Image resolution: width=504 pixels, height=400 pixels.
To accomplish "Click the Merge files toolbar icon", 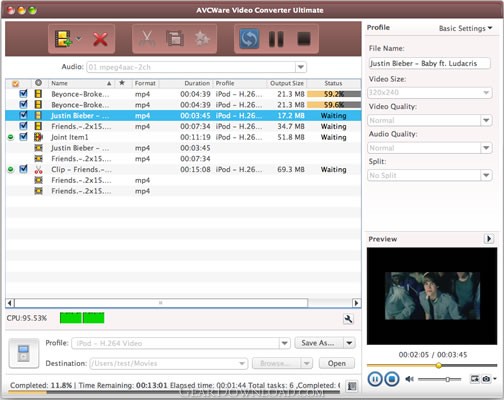I will click(175, 39).
